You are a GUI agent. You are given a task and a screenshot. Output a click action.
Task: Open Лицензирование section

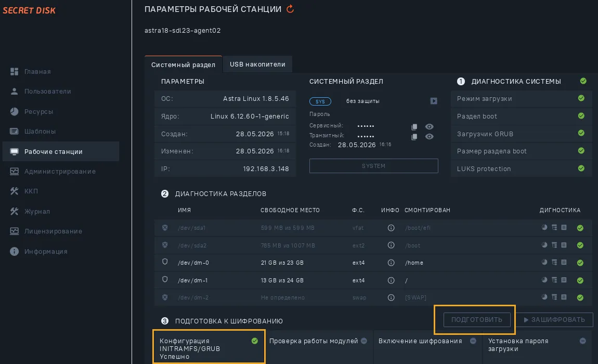46,231
